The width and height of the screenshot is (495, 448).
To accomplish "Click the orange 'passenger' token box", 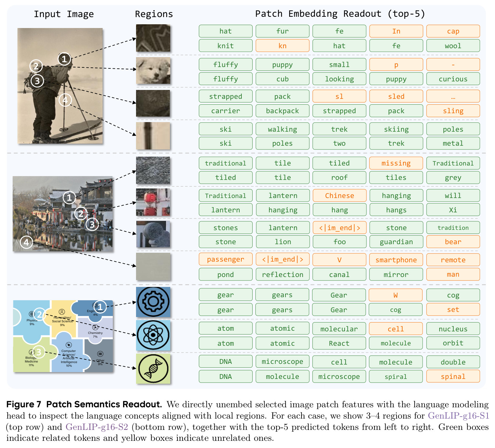I will pos(226,259).
